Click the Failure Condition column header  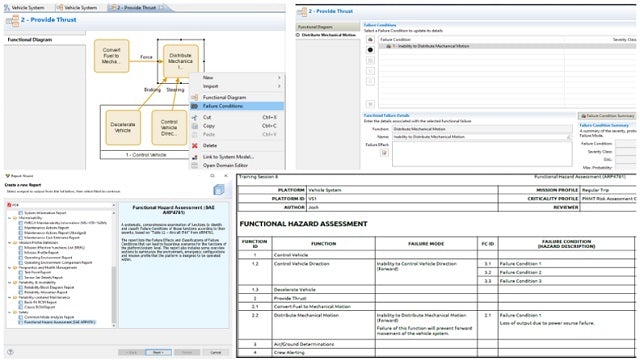pos(471,40)
